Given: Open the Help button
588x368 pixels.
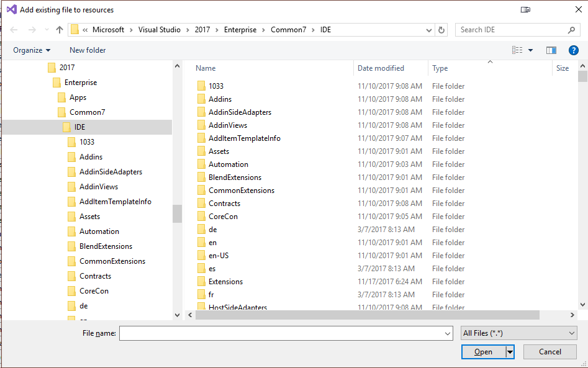Looking at the screenshot, I should [x=573, y=50].
